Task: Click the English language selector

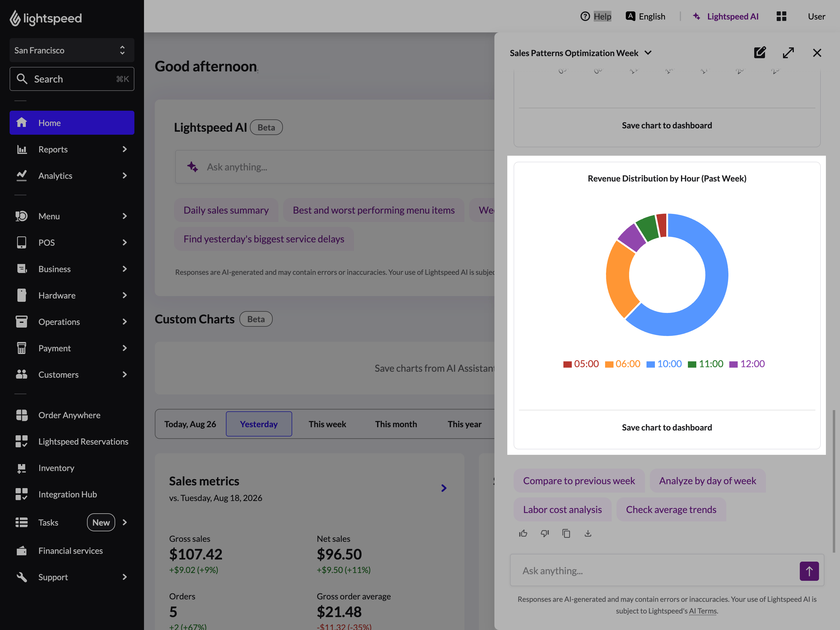Action: (x=645, y=16)
